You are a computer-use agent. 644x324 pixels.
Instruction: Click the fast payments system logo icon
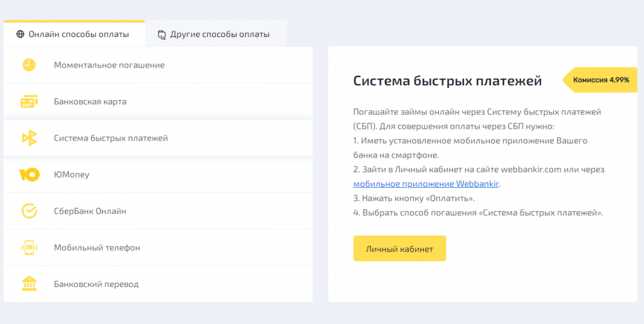coord(29,138)
